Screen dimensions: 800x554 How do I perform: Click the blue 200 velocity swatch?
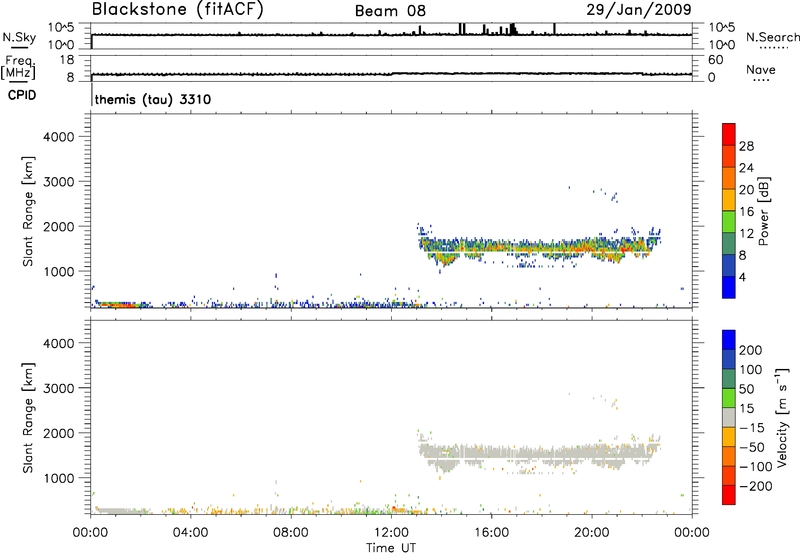[x=729, y=340]
